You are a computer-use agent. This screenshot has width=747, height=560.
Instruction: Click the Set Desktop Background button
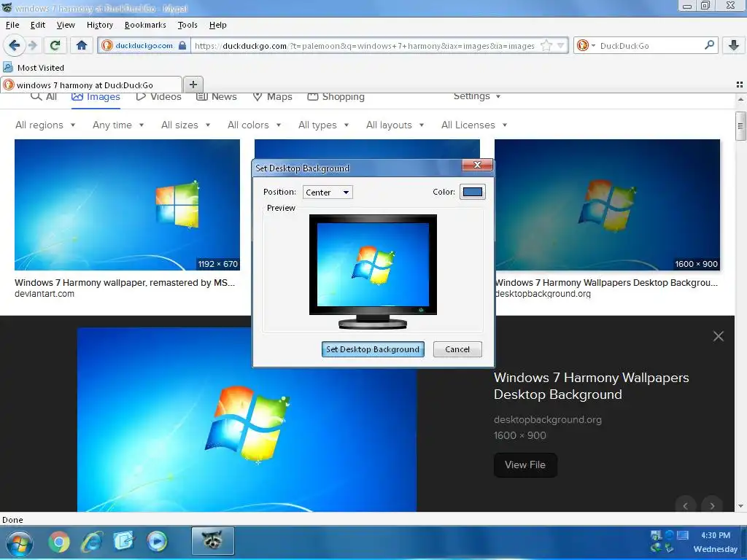tap(373, 349)
